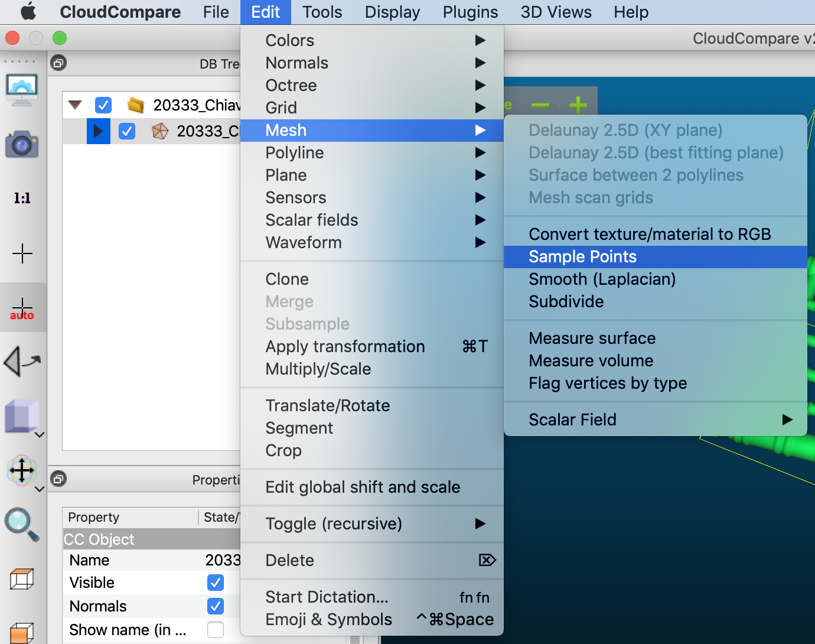The width and height of the screenshot is (815, 644).
Task: Select Measure surface
Action: 656,338
